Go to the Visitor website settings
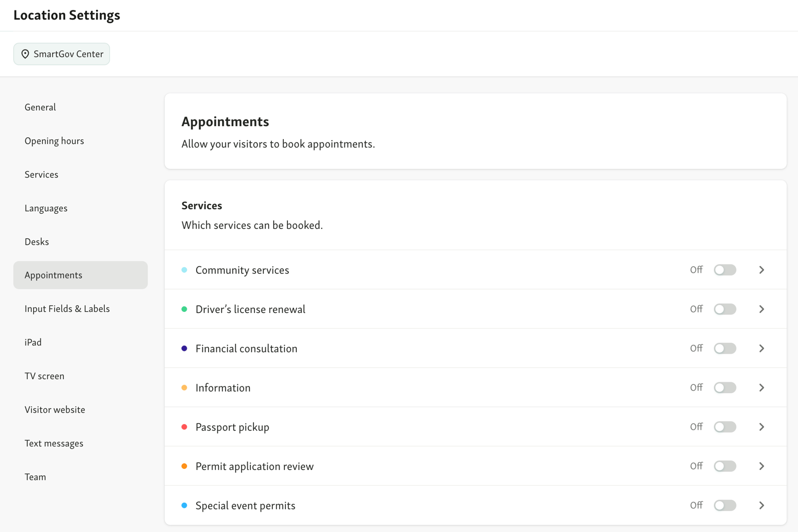 tap(55, 409)
